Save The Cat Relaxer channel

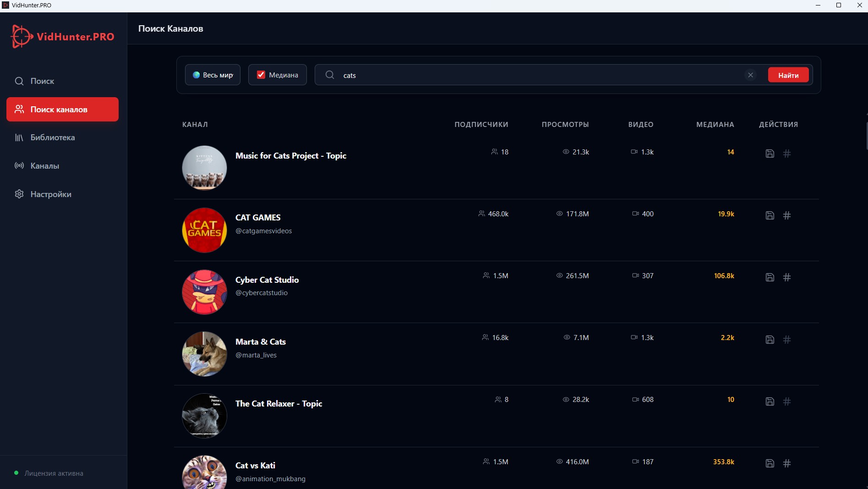tap(770, 401)
